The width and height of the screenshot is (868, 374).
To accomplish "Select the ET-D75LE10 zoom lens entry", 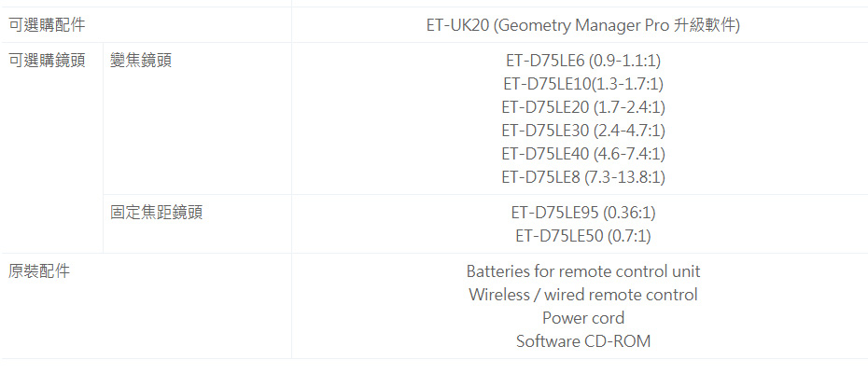I will tap(583, 84).
